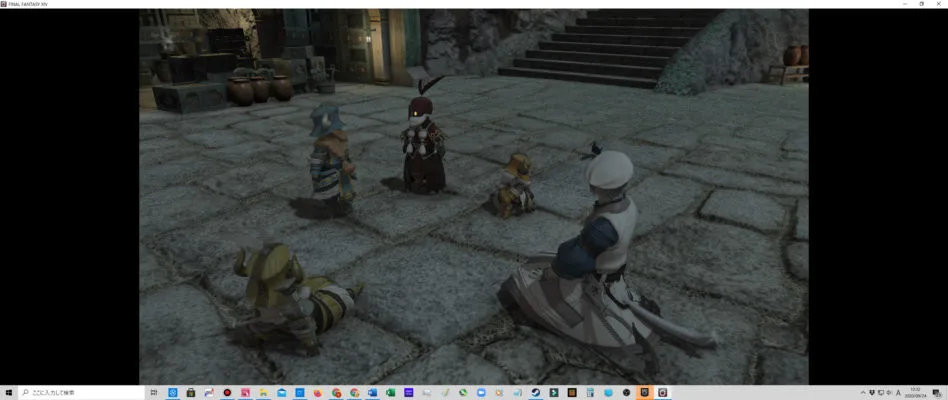Target the Lalafell wearing the blue hat
Screen dimensions: 948x400
[x=330, y=160]
